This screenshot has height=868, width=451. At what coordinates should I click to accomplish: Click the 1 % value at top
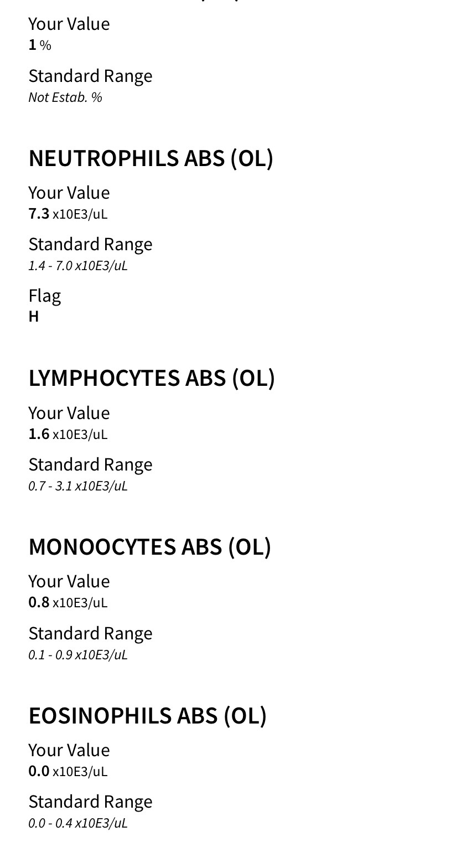pos(40,45)
